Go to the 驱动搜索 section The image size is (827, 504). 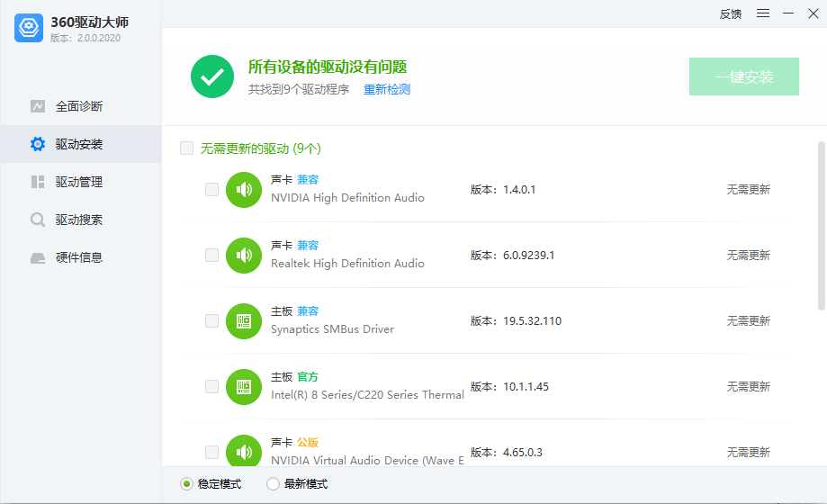(x=81, y=220)
